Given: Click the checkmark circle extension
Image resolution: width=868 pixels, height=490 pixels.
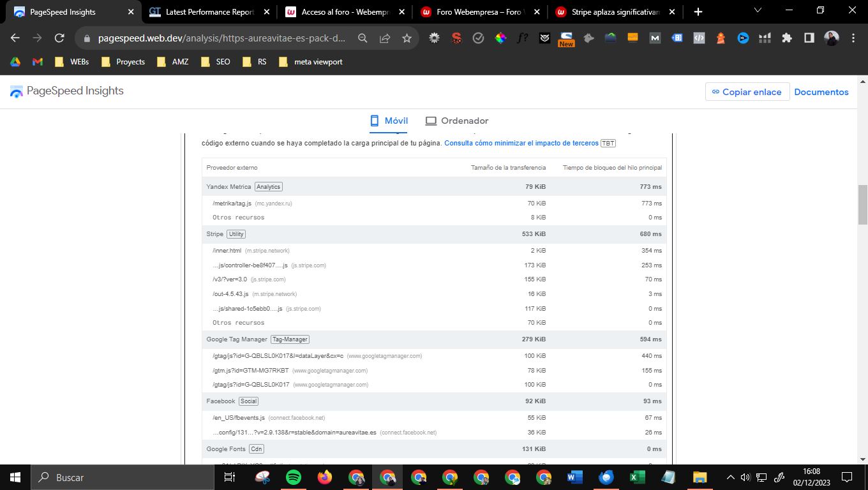Looking at the screenshot, I should tap(478, 38).
